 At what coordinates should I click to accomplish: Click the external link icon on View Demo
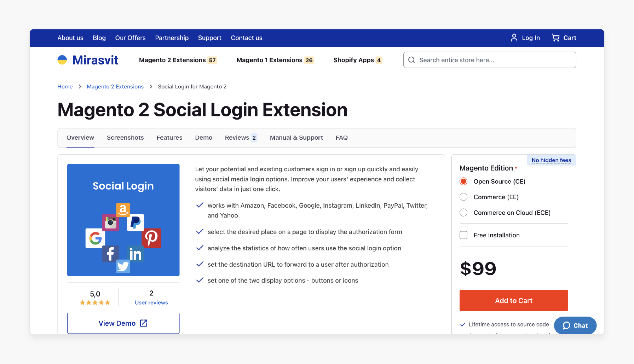click(144, 323)
